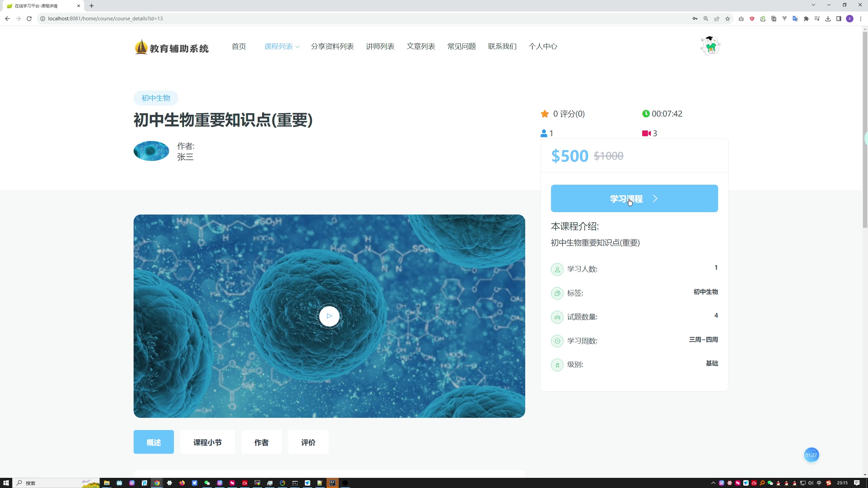
Task: Click the 概述 active tab
Action: coord(154,442)
